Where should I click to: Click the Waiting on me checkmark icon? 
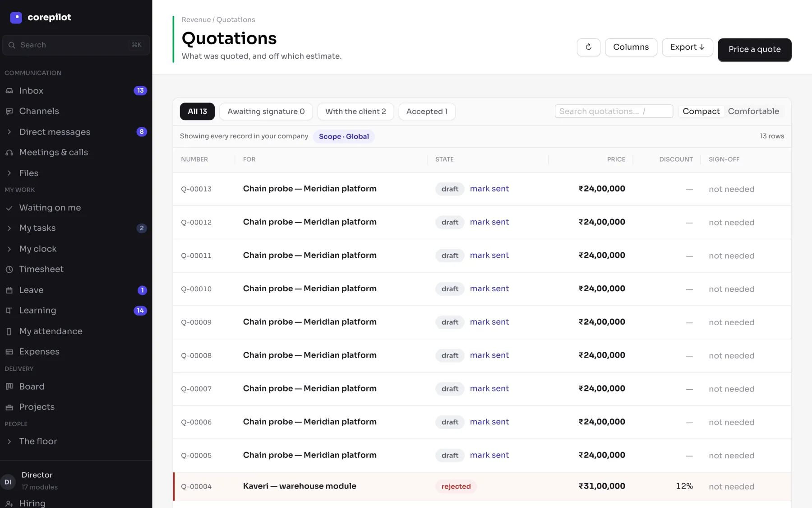(9, 208)
